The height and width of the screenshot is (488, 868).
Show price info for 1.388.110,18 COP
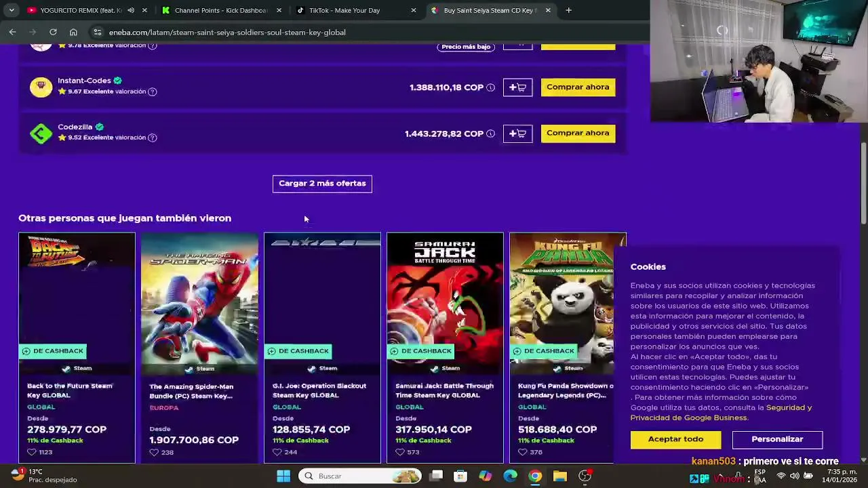[x=490, y=87]
